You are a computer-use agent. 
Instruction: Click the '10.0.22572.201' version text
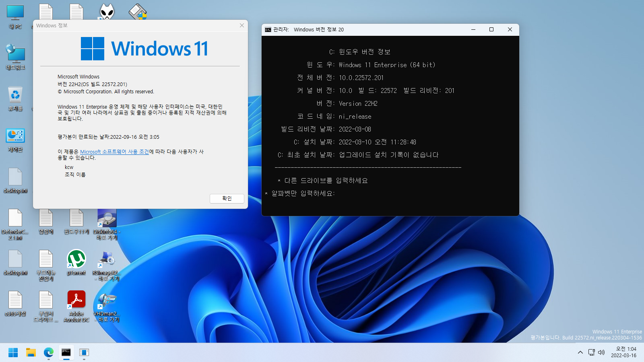point(361,78)
